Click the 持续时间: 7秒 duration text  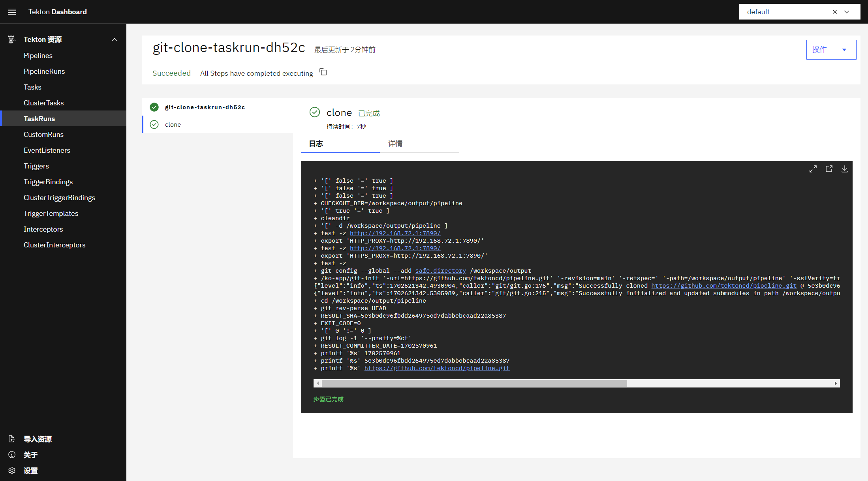(x=346, y=127)
